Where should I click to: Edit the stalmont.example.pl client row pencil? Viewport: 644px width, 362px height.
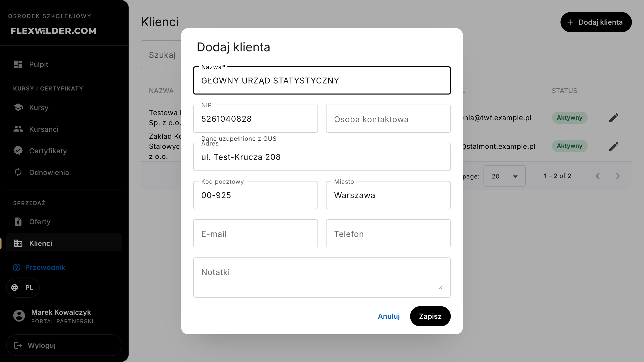[x=614, y=146]
